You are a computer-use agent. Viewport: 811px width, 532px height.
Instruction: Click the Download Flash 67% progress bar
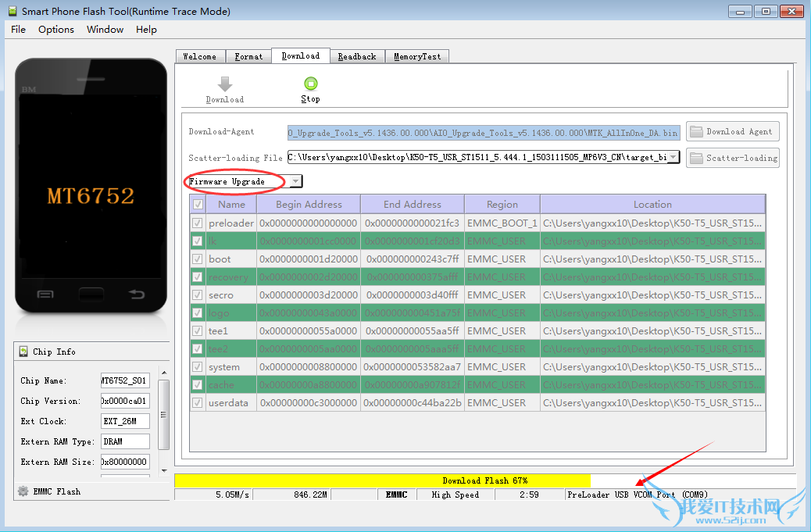[x=485, y=480]
